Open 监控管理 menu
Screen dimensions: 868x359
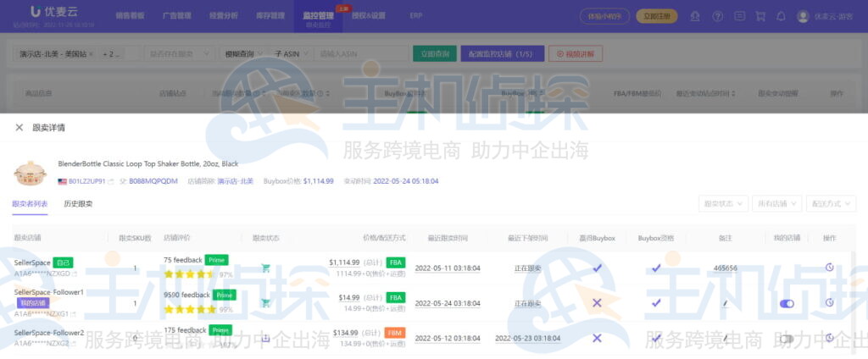coord(319,16)
